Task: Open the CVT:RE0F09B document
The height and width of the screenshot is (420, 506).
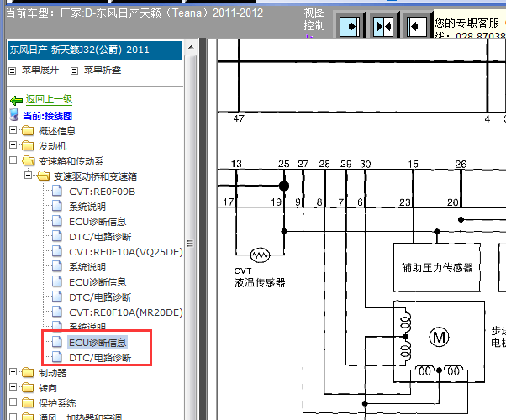Action: [101, 192]
